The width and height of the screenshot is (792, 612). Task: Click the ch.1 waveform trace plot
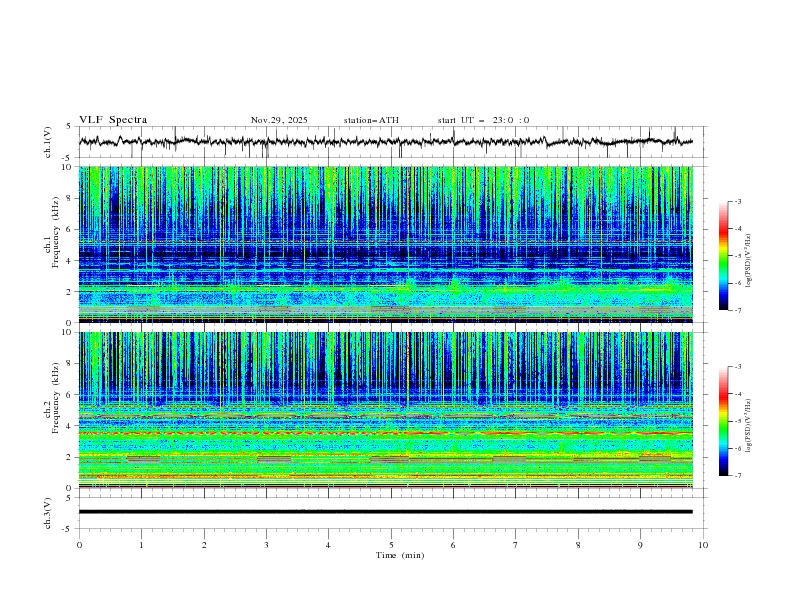pos(386,142)
